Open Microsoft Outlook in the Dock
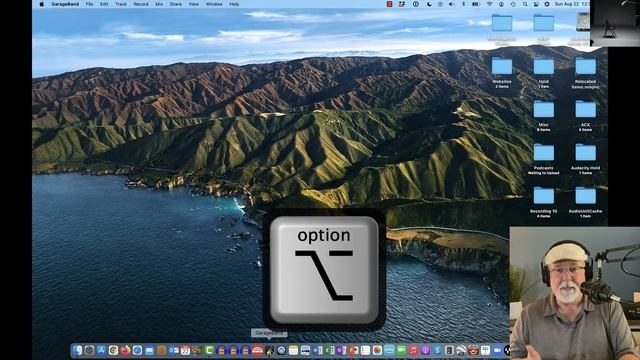 [x=173, y=350]
